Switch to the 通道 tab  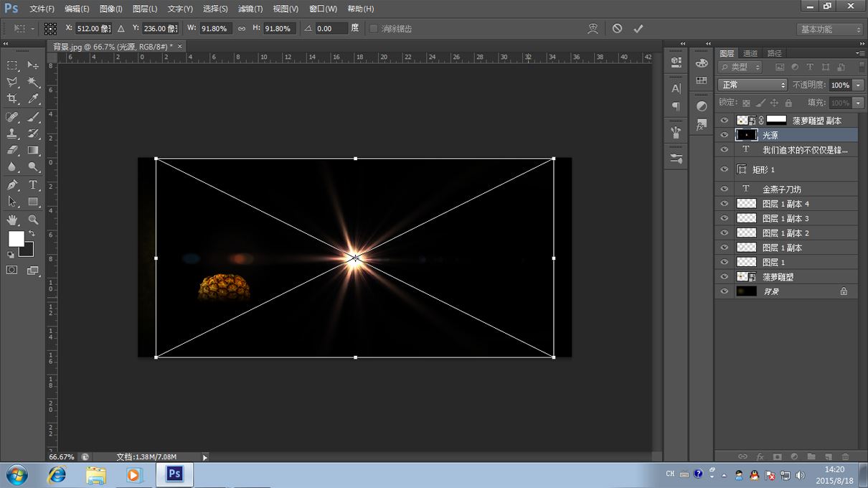tap(750, 53)
